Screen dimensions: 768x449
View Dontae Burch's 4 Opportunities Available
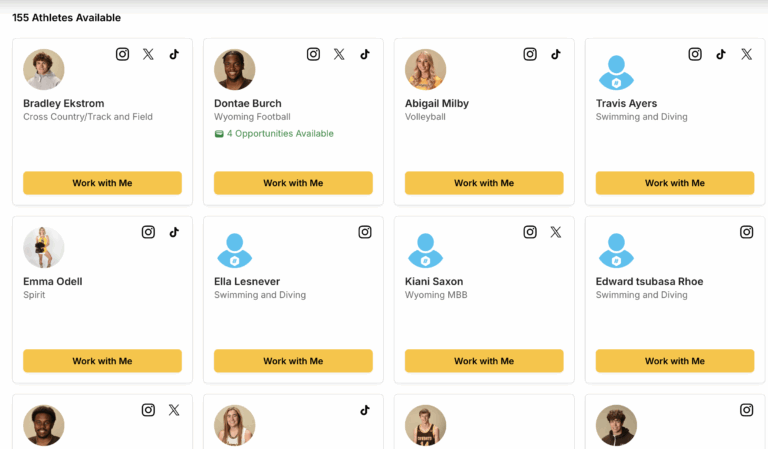point(274,133)
